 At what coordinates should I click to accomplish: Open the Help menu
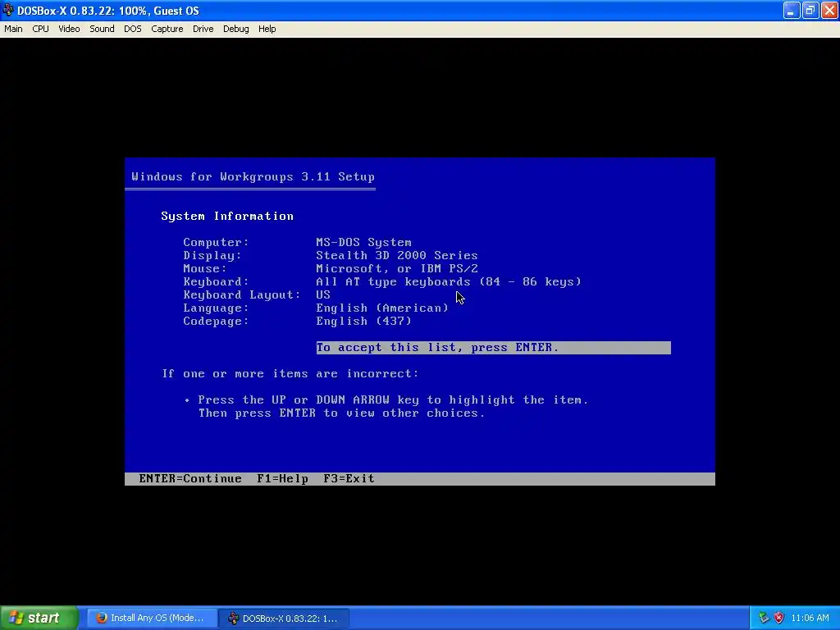click(267, 29)
